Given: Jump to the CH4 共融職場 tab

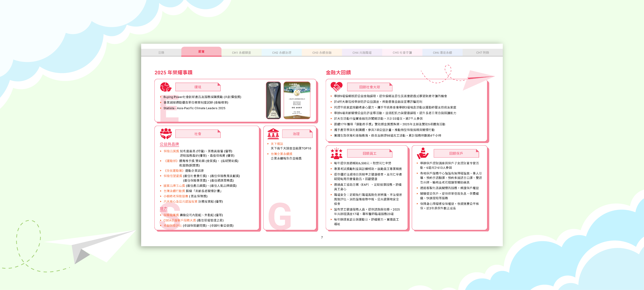Looking at the screenshot, I should 362,52.
